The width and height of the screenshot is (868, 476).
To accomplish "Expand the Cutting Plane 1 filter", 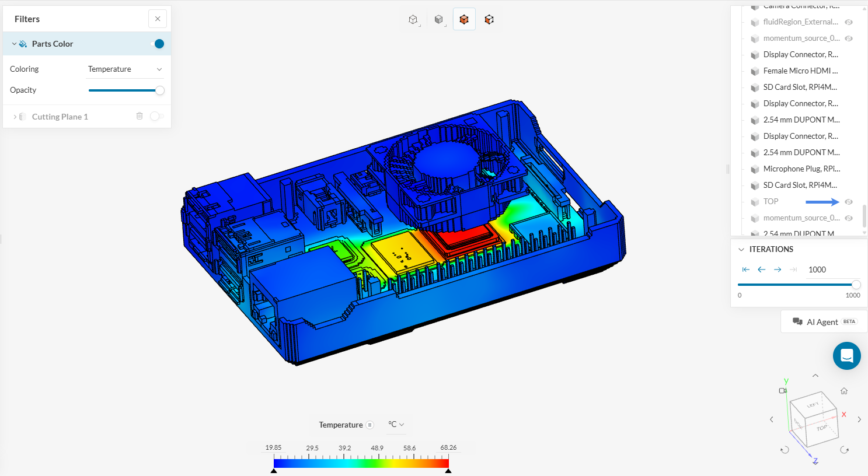I will coord(15,117).
